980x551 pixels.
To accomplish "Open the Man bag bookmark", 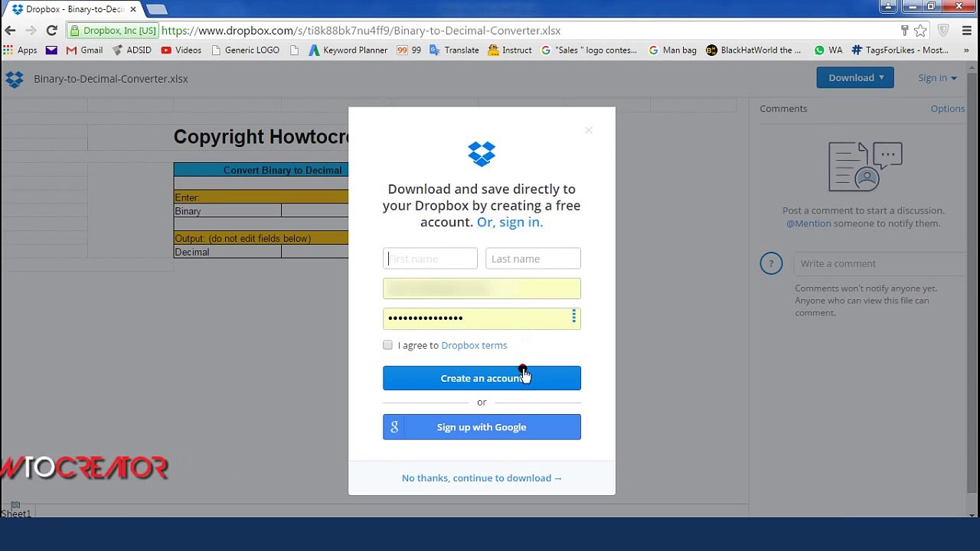I will pos(672,50).
